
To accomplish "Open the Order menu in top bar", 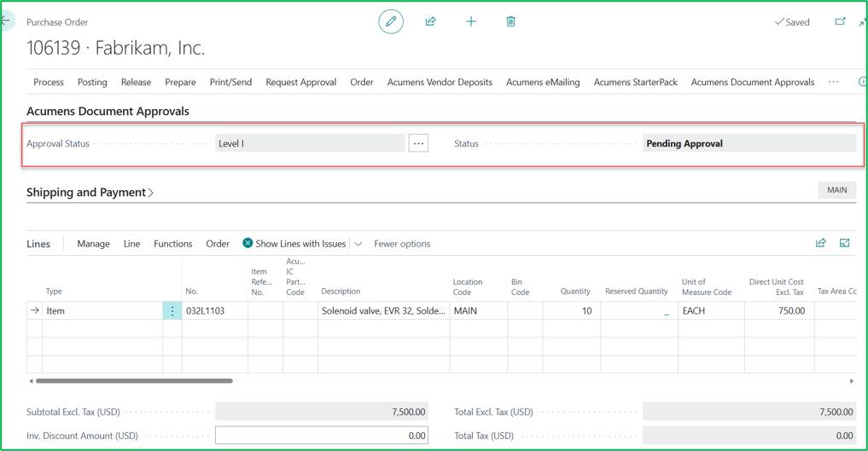I will pyautogui.click(x=362, y=82).
